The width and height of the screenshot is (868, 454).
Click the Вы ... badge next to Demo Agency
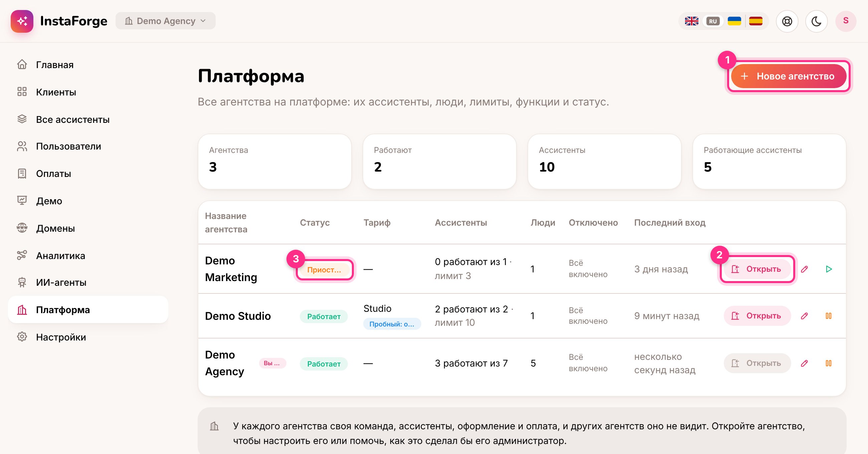click(x=272, y=363)
